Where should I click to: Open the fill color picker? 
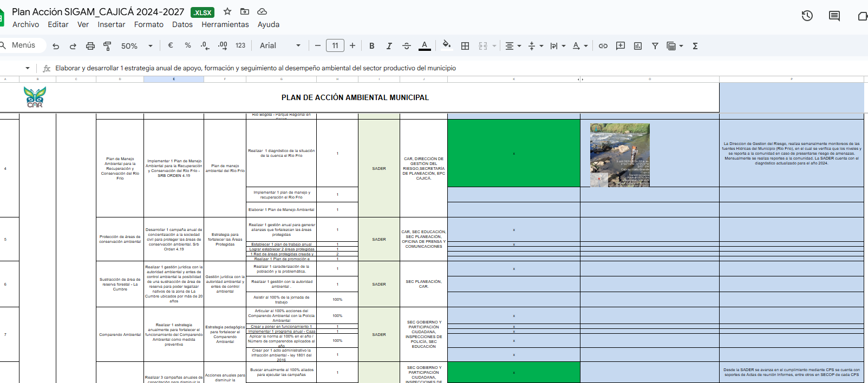(x=446, y=45)
